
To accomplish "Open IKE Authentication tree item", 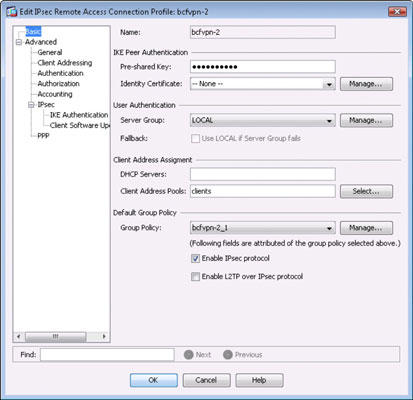I will tap(79, 115).
